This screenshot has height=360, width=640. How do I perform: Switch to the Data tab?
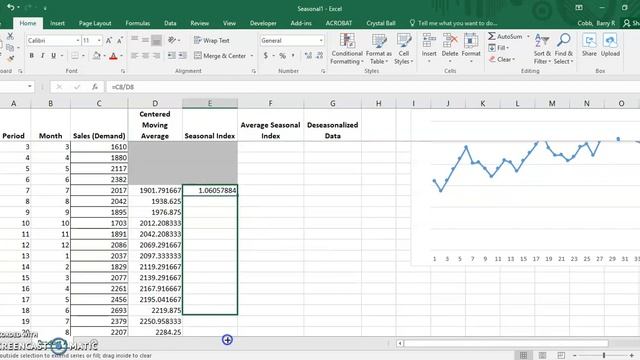tap(170, 23)
